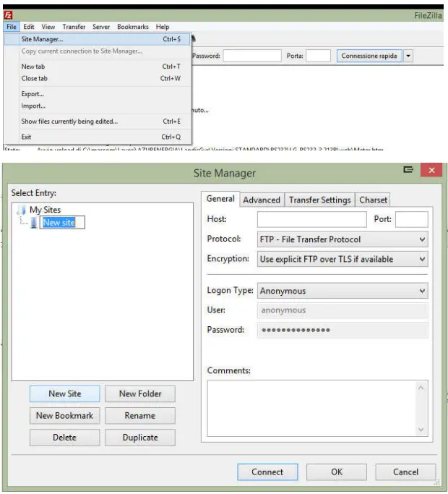This screenshot has width=448, height=494.
Task: Switch to the Transfer Settings tab
Action: pyautogui.click(x=320, y=200)
